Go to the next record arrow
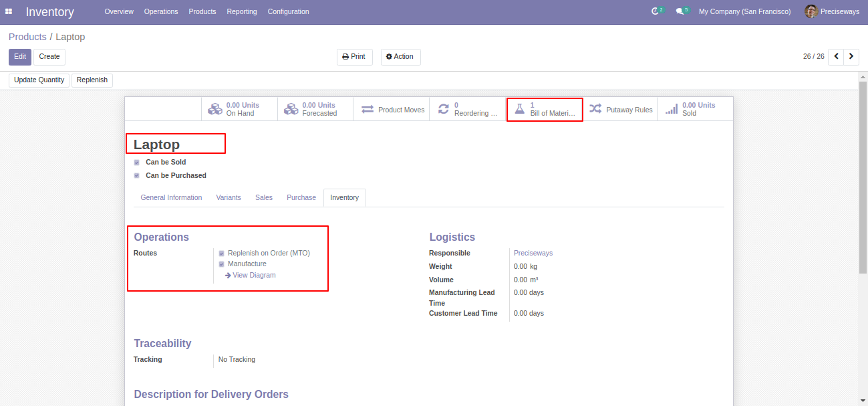The height and width of the screenshot is (406, 868). [x=851, y=57]
